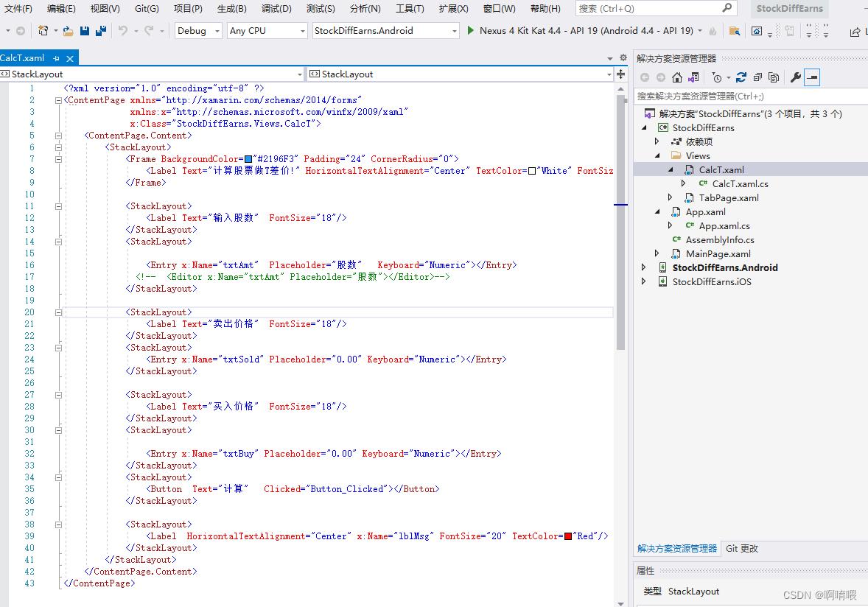Open the 调试(D) Debug menu
This screenshot has height=607, width=868.
(276, 9)
